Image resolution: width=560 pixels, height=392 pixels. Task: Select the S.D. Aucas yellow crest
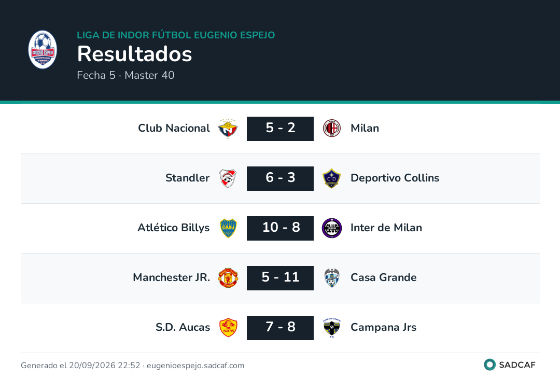tap(228, 328)
